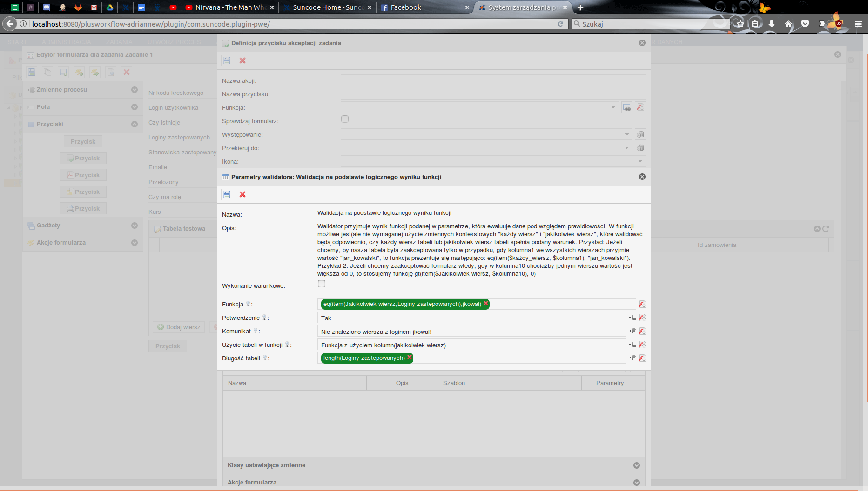This screenshot has height=491, width=868.
Task: Click the insert variable icon in the Komunikat row
Action: point(632,331)
